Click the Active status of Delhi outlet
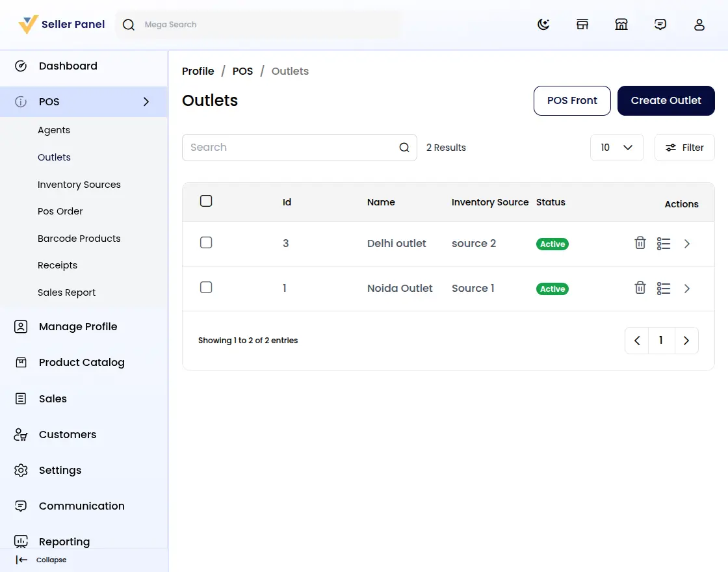The width and height of the screenshot is (728, 572). point(552,244)
